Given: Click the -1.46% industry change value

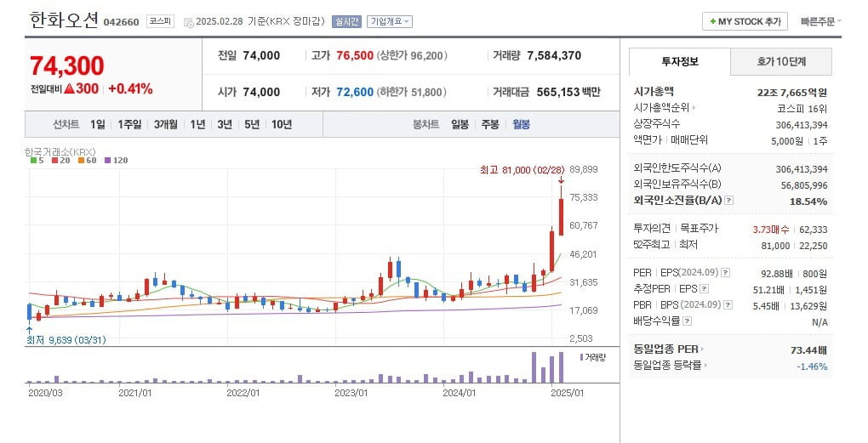Looking at the screenshot, I should 812,366.
